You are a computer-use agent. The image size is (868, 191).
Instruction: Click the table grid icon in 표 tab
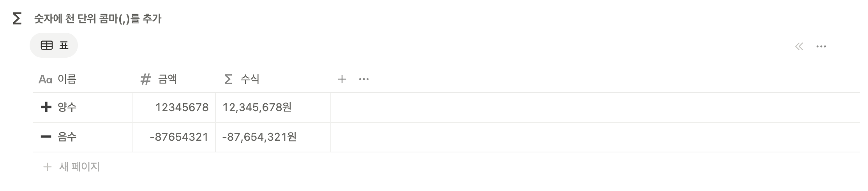click(47, 46)
